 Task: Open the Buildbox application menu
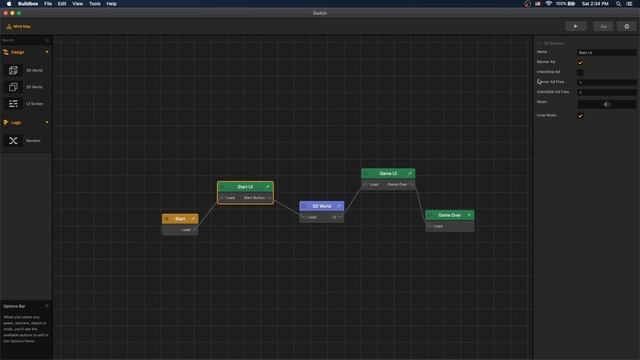tap(28, 4)
